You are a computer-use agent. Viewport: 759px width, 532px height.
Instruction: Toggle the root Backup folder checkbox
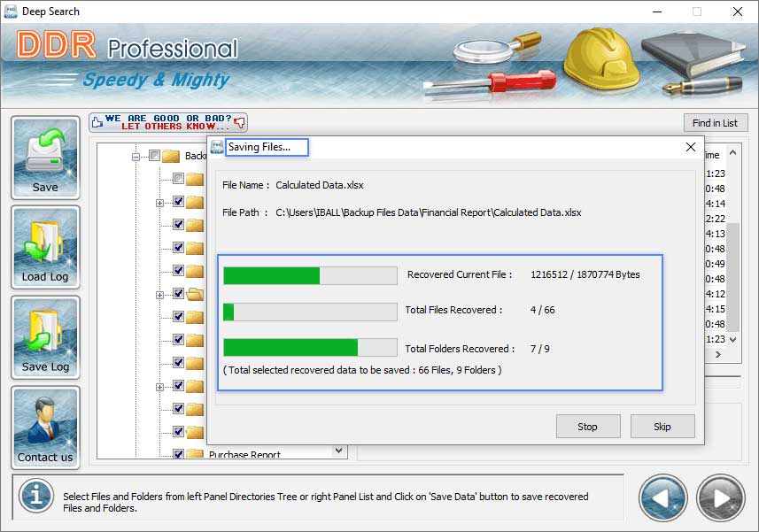[x=154, y=156]
